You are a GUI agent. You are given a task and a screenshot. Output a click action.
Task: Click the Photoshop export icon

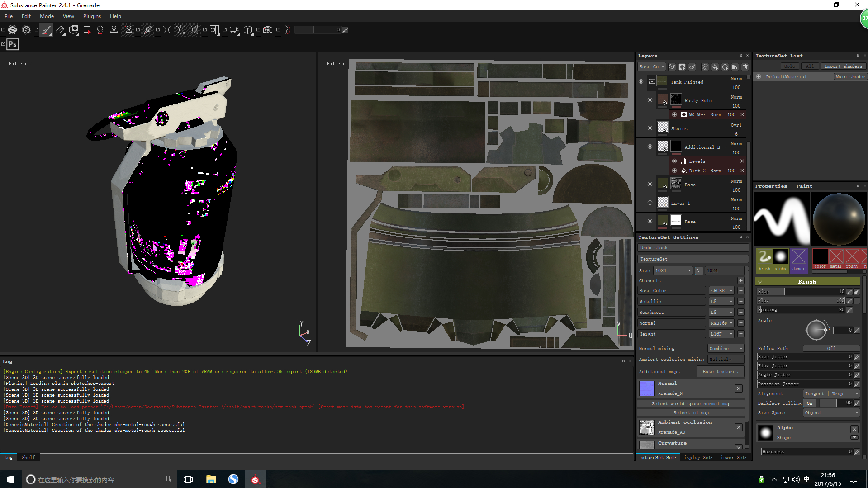(x=13, y=44)
